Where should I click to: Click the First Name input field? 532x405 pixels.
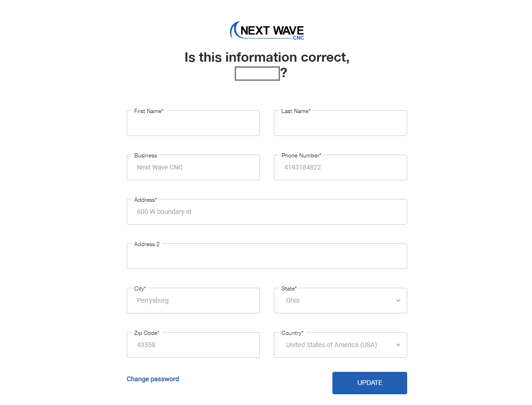point(193,124)
